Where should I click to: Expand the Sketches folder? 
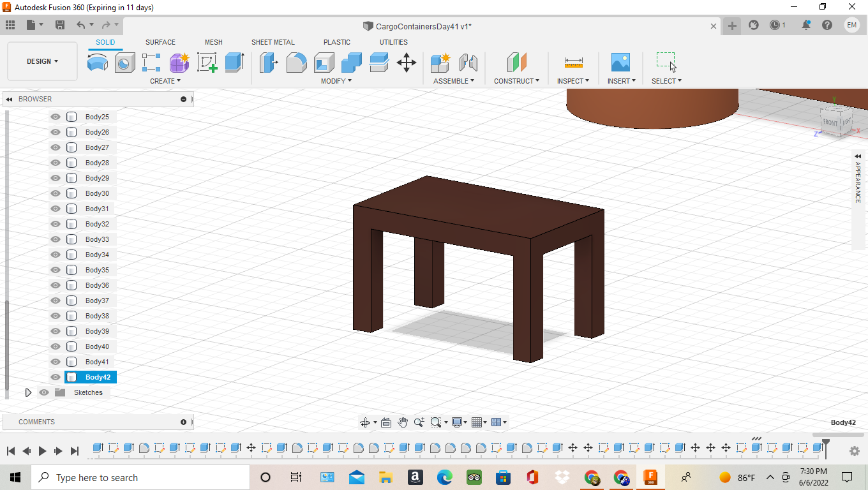tap(28, 392)
